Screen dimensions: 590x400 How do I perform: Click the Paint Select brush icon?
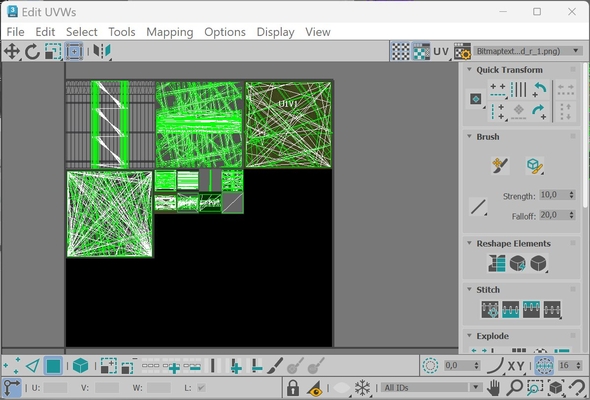(x=275, y=366)
